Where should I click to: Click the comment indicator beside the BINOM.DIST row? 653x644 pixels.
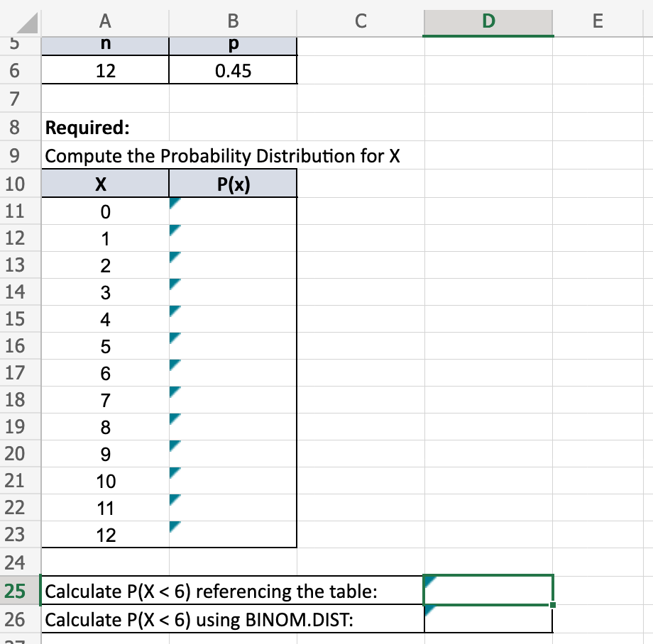tap(429, 611)
